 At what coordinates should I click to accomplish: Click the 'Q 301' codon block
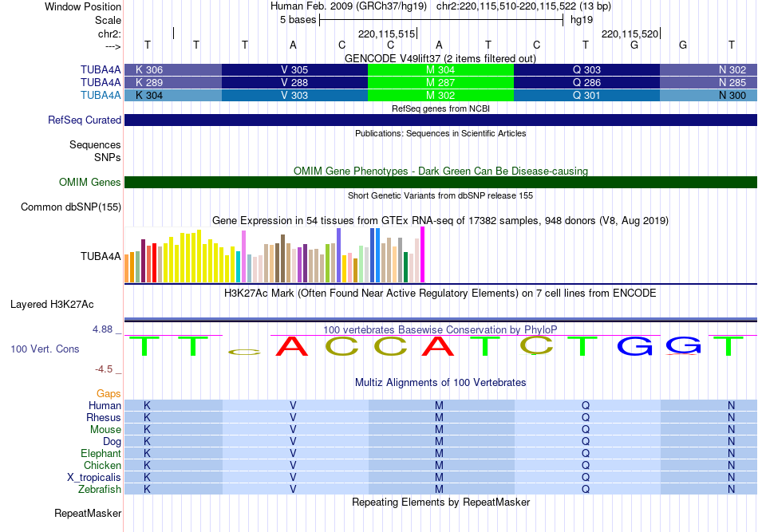586,95
